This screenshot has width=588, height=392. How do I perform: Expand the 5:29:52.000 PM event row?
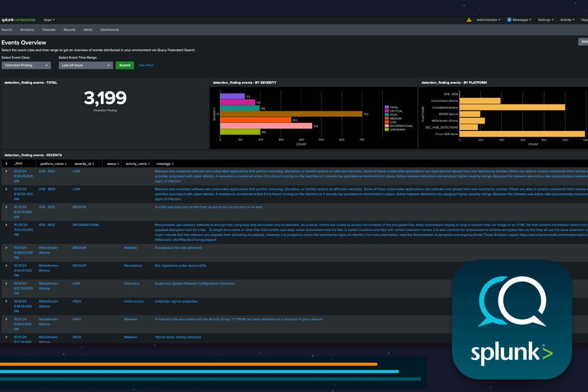click(6, 248)
